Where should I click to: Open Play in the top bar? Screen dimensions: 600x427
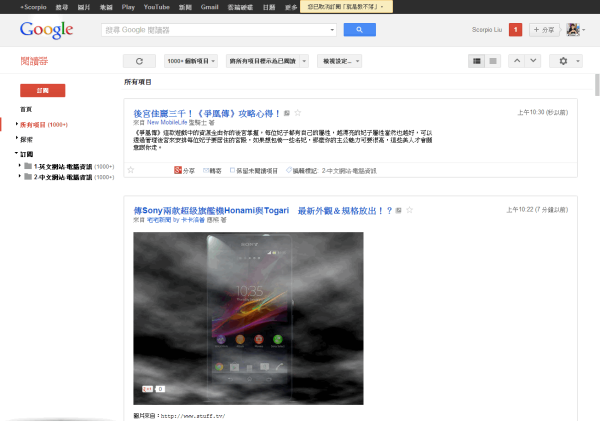click(128, 7)
